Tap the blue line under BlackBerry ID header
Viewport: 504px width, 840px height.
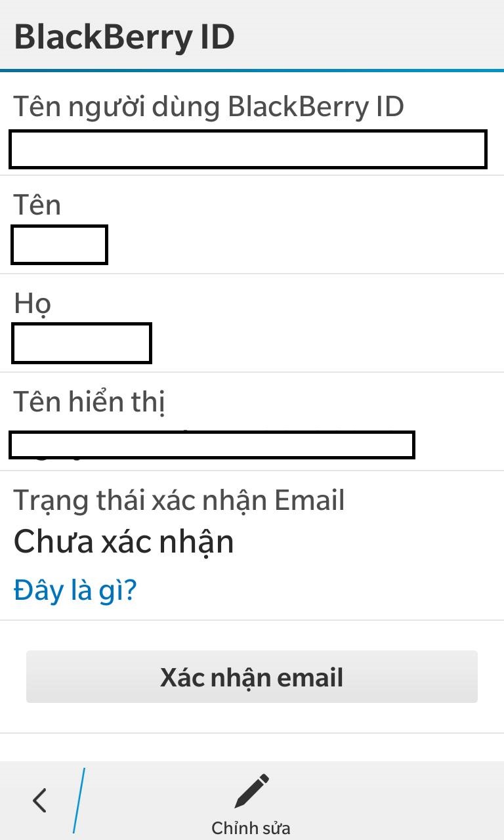coord(252,70)
